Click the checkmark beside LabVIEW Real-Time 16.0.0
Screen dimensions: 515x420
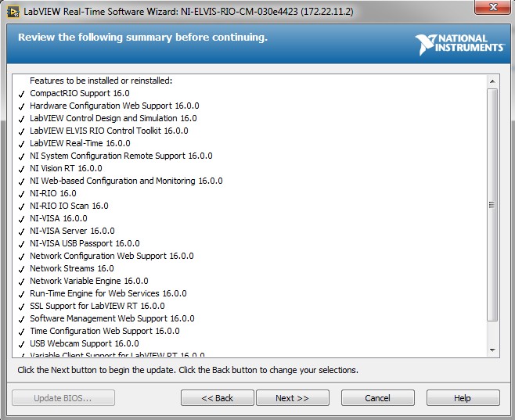pyautogui.click(x=21, y=144)
